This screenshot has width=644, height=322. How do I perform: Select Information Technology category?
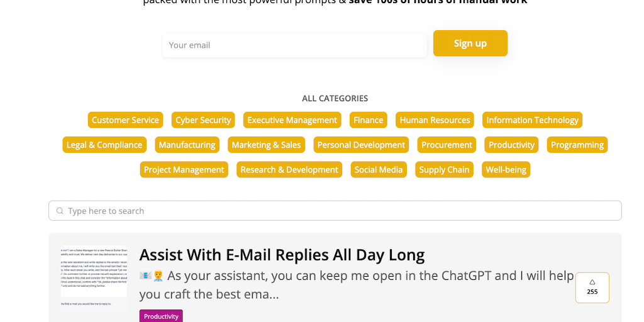[532, 120]
